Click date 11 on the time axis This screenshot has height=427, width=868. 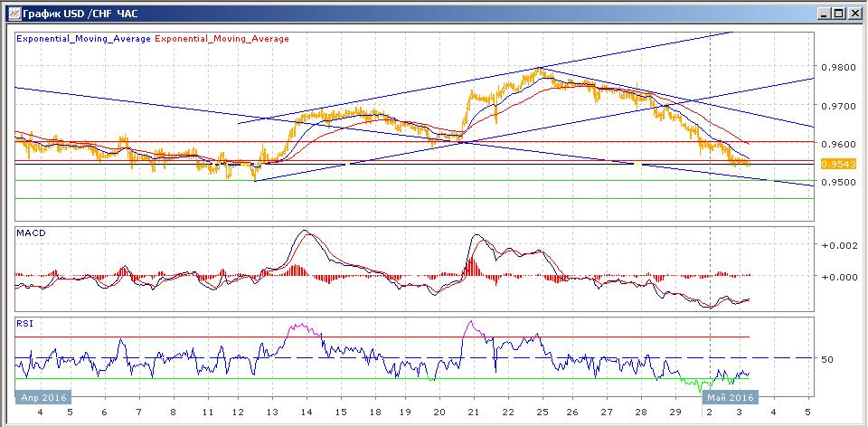[x=208, y=412]
